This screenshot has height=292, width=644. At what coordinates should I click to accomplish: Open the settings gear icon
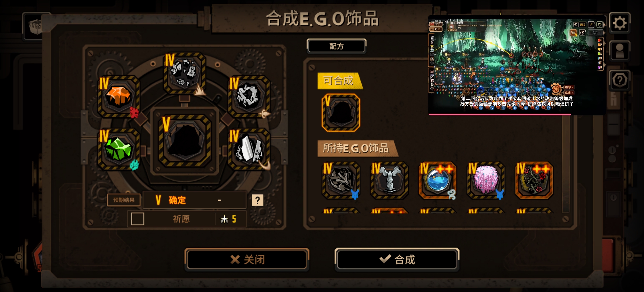point(620,23)
